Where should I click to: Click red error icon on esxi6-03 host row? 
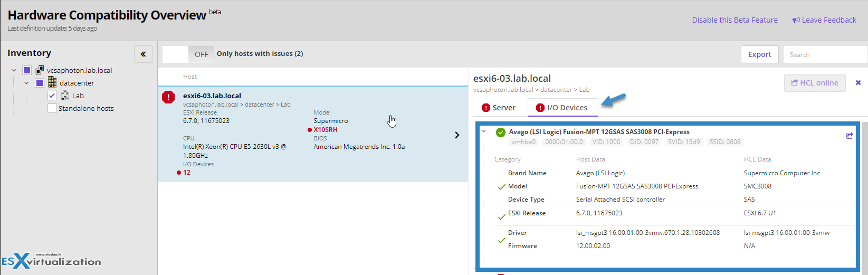point(168,97)
